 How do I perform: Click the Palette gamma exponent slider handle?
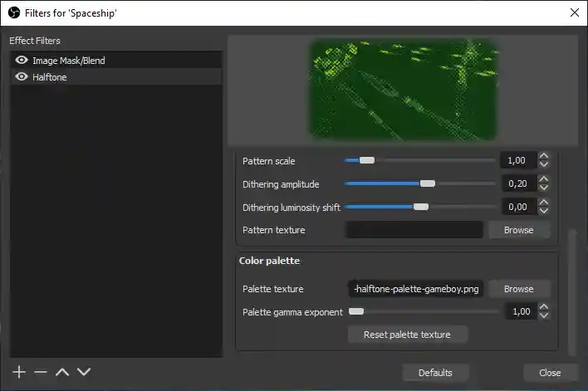click(356, 311)
